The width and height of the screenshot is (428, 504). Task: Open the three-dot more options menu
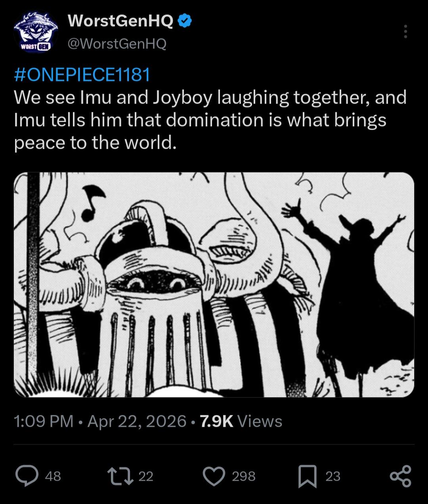tap(405, 32)
